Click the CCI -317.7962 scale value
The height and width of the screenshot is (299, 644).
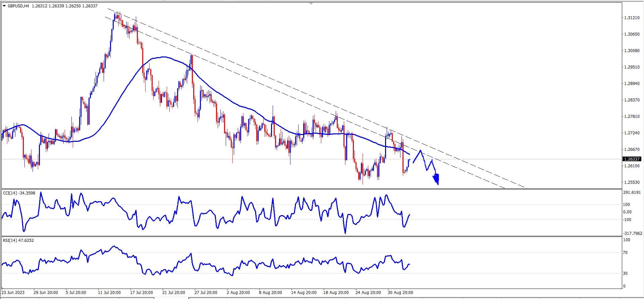click(x=633, y=233)
